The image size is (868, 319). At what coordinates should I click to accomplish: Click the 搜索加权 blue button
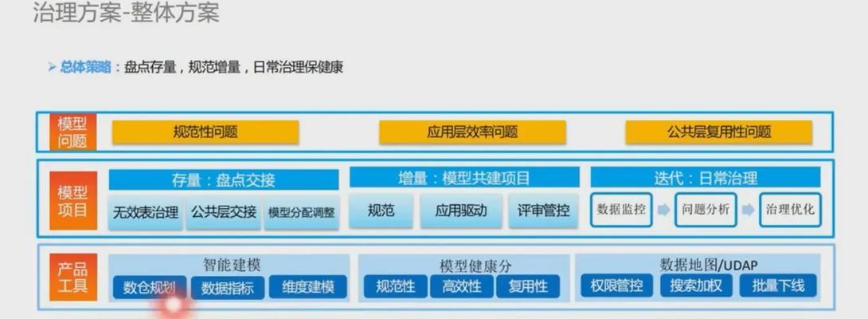tap(697, 286)
